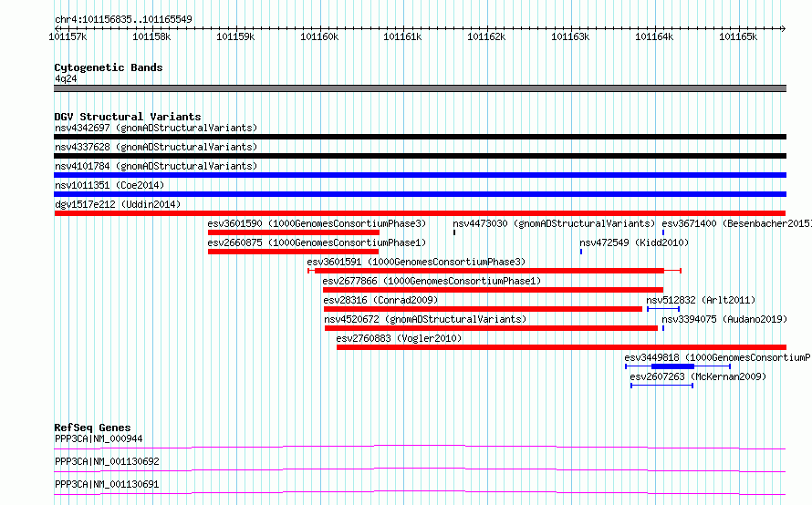The width and height of the screenshot is (812, 505).
Task: Click the blue bracket glyph under esv2607263
Action: [x=661, y=386]
